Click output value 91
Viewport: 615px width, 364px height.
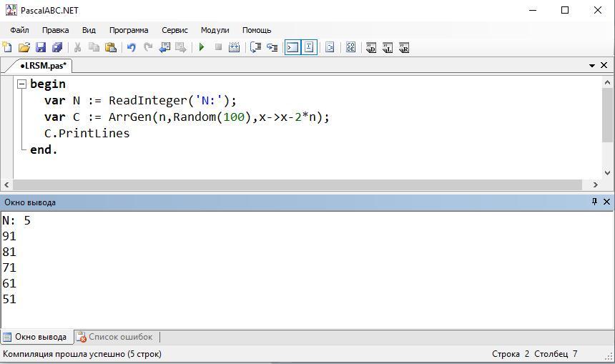click(9, 237)
